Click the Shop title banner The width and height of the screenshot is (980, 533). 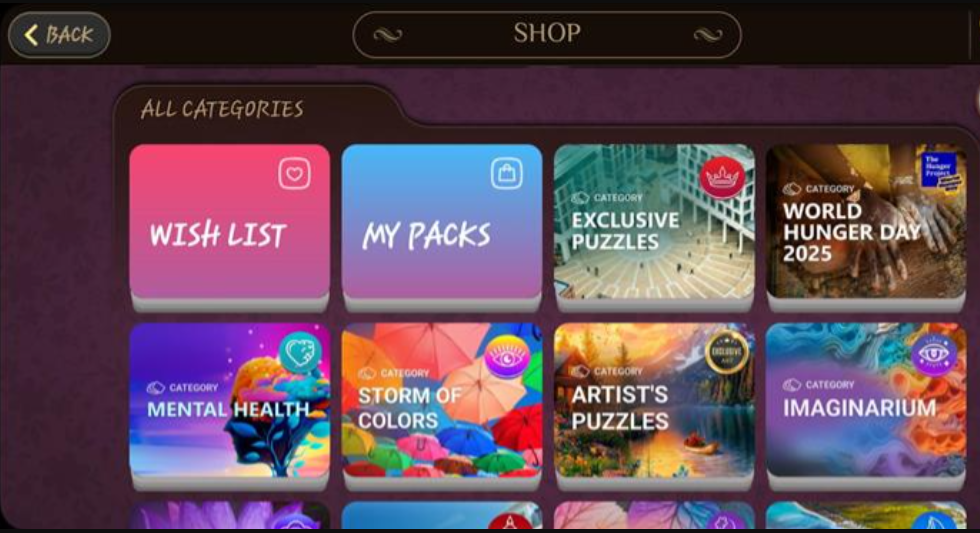tap(547, 34)
